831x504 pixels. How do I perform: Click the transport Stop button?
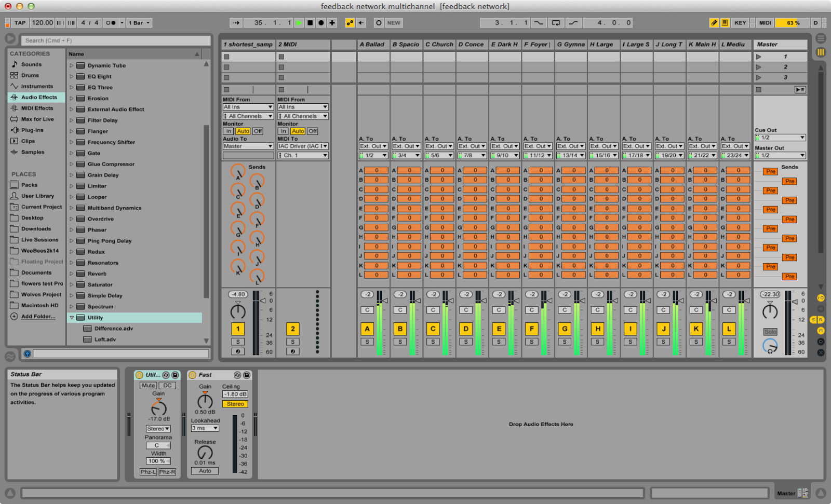tap(310, 23)
